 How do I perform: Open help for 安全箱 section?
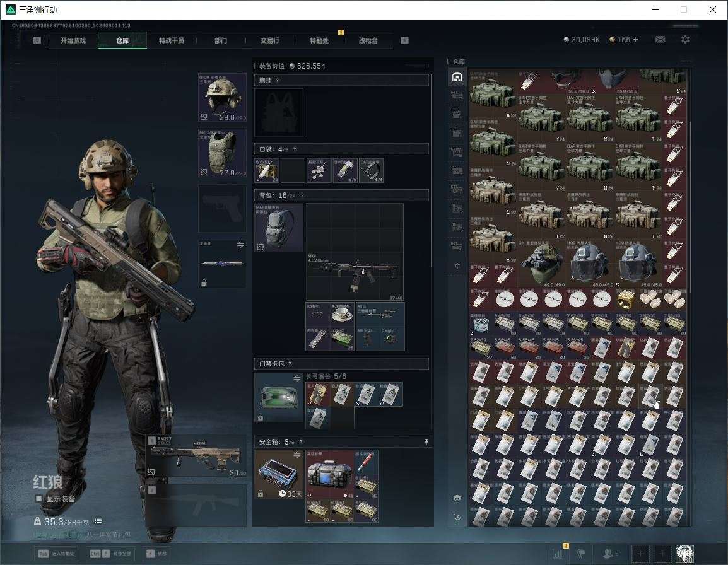[301, 442]
